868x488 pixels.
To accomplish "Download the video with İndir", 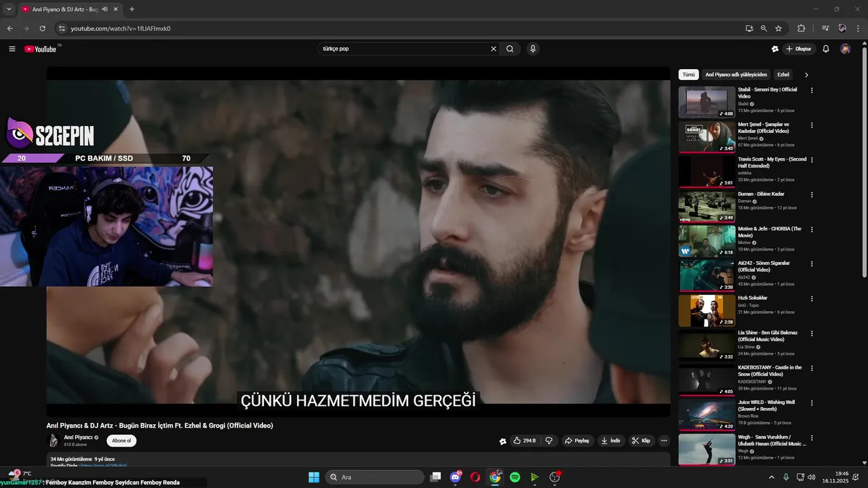I will coord(610,441).
